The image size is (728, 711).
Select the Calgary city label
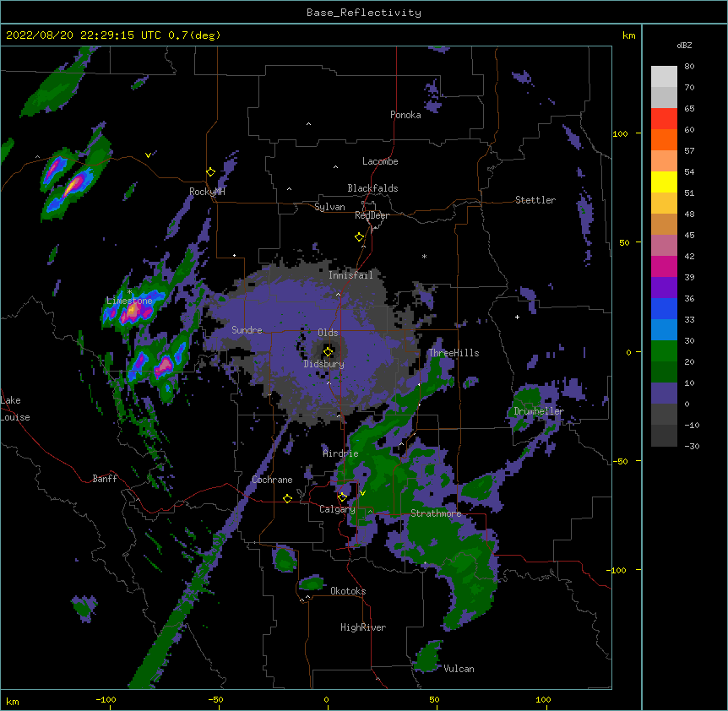(337, 509)
